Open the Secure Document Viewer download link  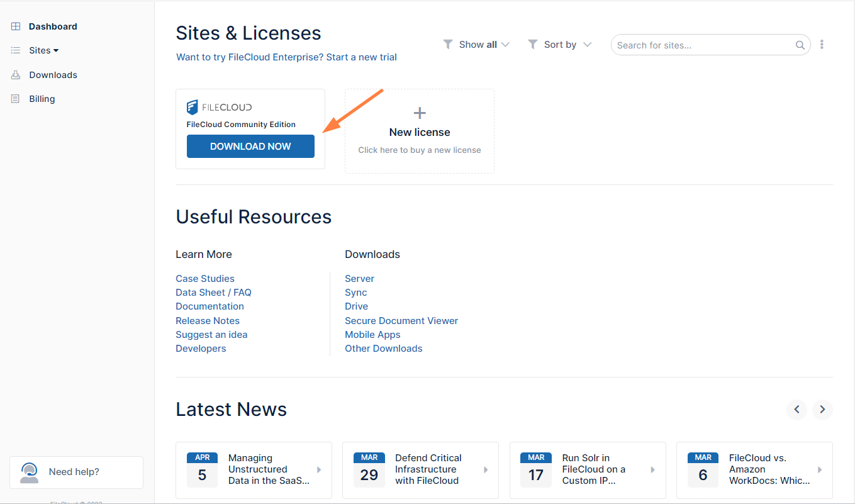coord(401,320)
